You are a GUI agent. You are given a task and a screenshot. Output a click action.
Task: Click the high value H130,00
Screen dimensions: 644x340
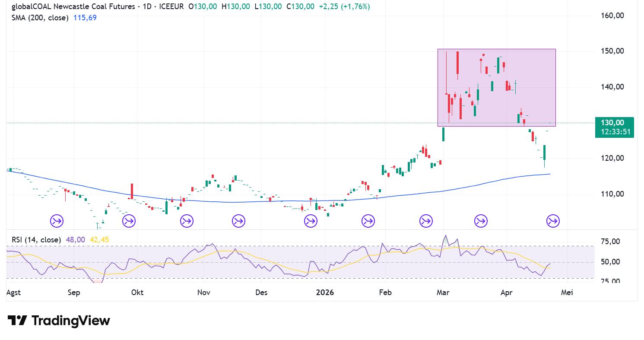(x=236, y=7)
